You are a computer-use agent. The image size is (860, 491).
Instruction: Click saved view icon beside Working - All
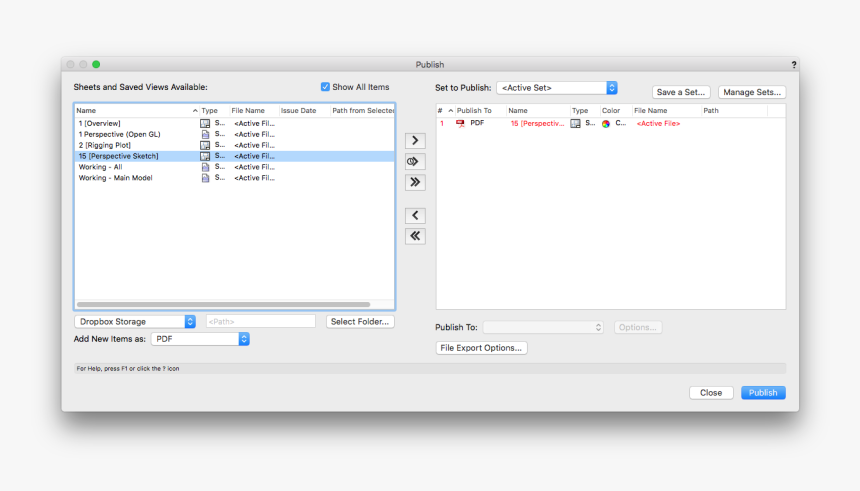[205, 167]
